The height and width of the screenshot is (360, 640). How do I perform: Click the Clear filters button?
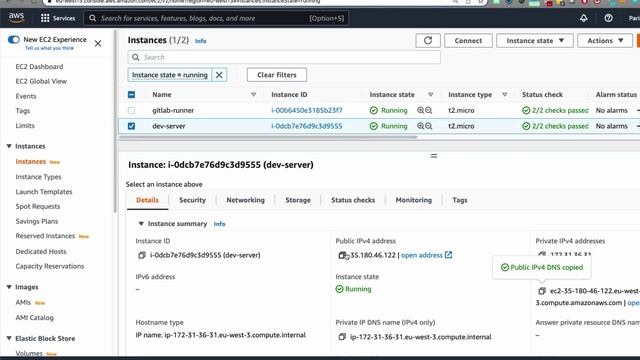tap(277, 75)
